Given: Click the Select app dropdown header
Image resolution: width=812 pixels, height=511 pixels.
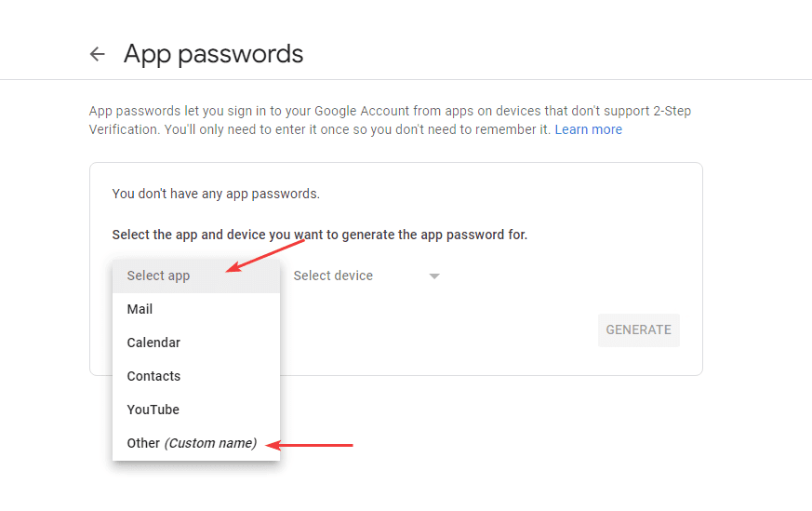Looking at the screenshot, I should (x=159, y=276).
